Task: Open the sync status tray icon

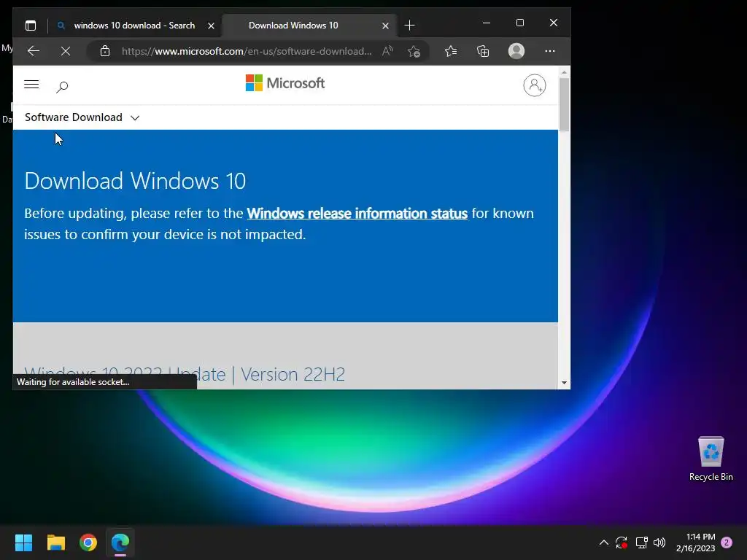Action: [x=622, y=542]
